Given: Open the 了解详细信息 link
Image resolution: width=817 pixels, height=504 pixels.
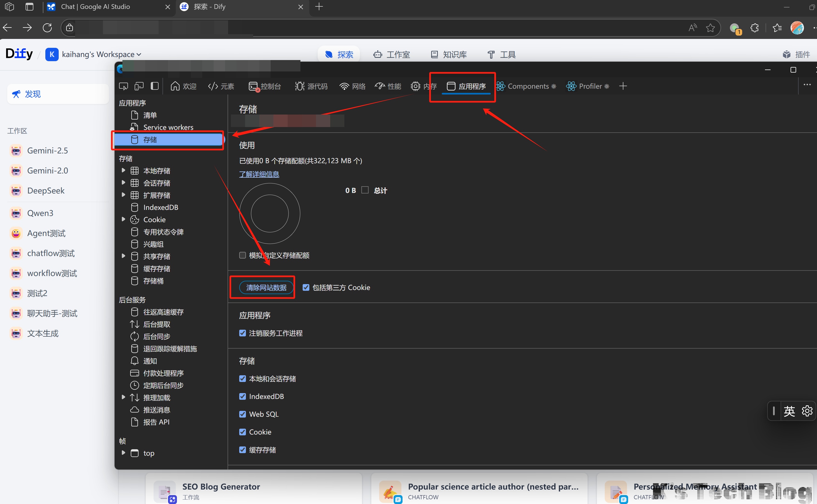Looking at the screenshot, I should [259, 174].
